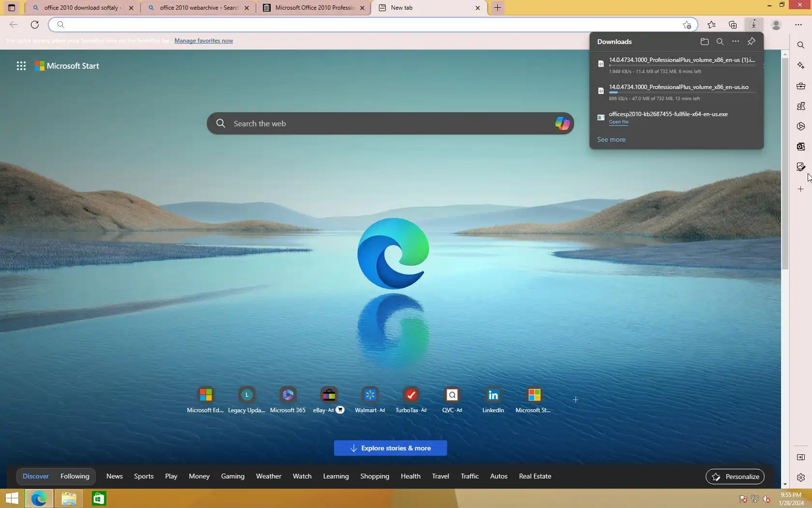Screen dimensions: 812x508
Task: Open the Shopping category
Action: [x=375, y=476]
